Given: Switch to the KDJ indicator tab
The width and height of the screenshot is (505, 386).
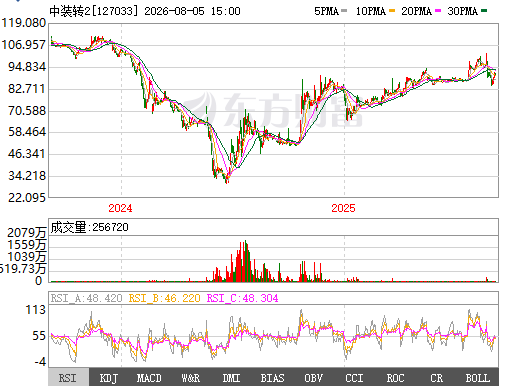Looking at the screenshot, I should 108,378.
